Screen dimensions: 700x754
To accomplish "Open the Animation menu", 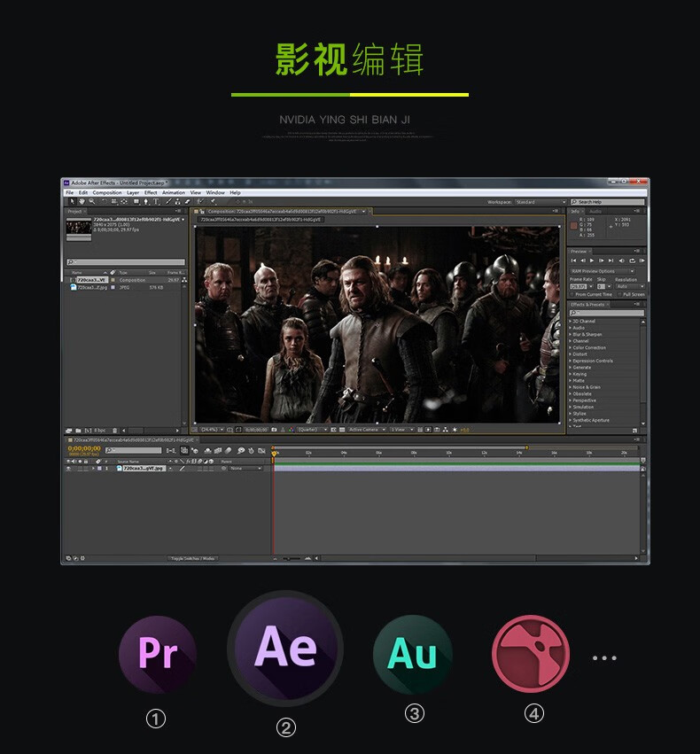I will tap(174, 192).
